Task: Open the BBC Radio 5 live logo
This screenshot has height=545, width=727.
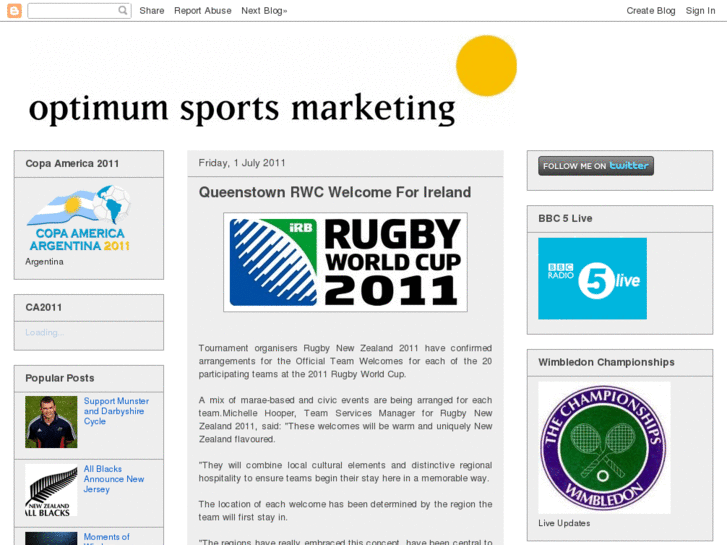Action: pos(592,278)
